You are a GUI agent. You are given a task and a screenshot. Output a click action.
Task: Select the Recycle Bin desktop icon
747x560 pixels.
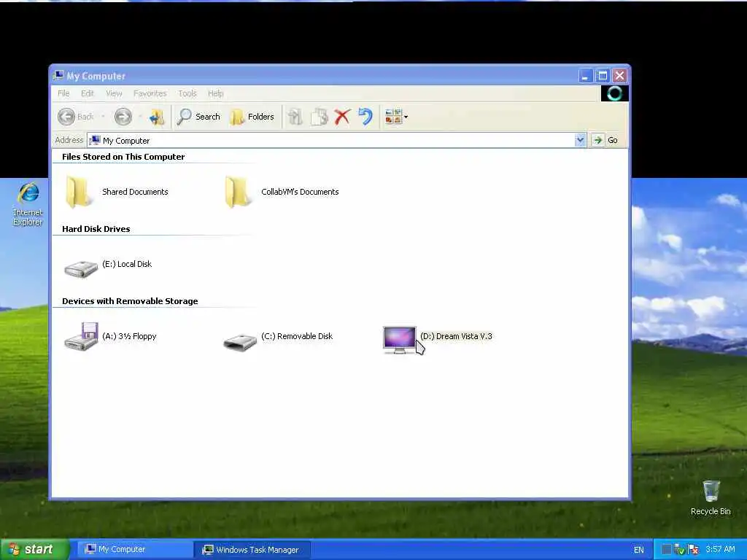711,498
